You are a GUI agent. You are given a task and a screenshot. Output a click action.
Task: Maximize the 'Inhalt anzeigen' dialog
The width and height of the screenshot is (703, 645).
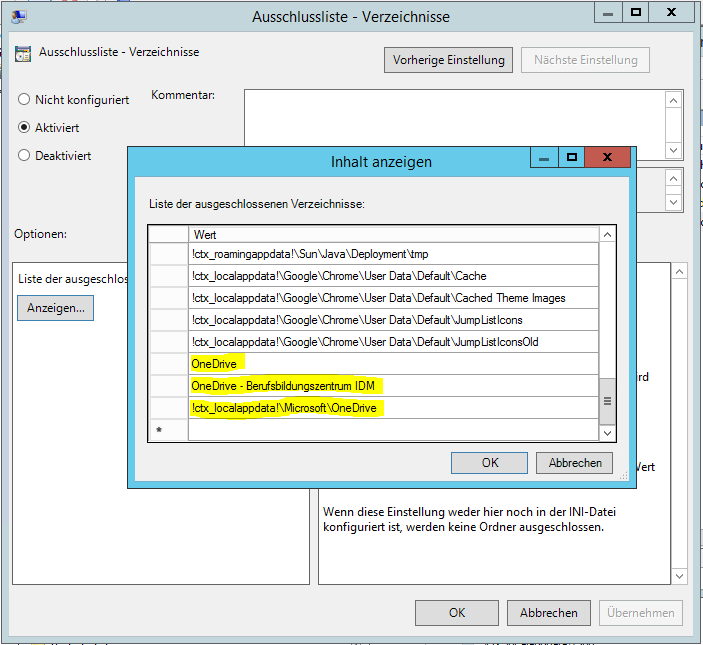[572, 158]
